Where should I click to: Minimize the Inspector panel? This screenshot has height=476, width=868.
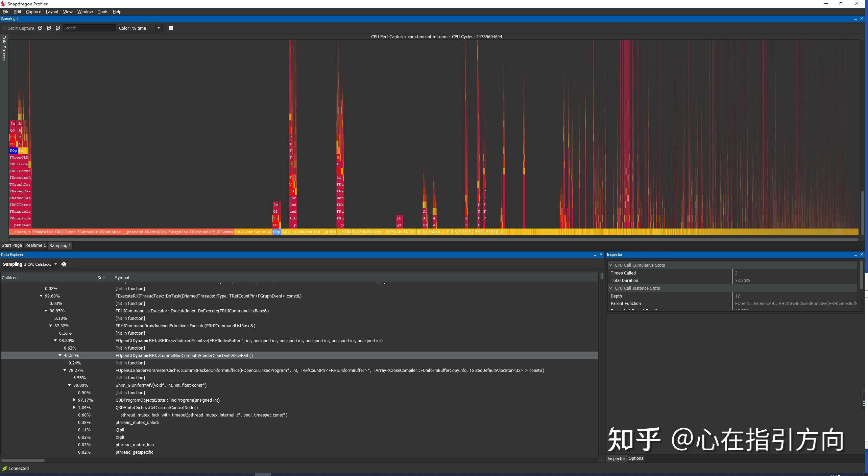tap(855, 255)
